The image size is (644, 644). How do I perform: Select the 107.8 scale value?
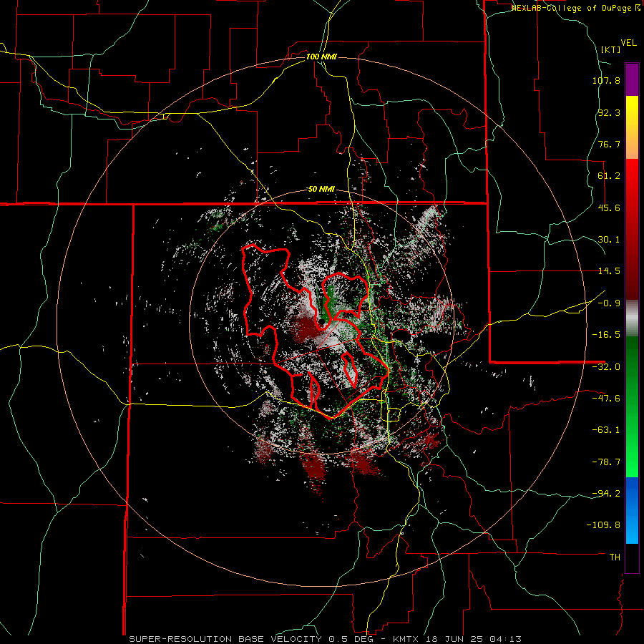tap(606, 80)
